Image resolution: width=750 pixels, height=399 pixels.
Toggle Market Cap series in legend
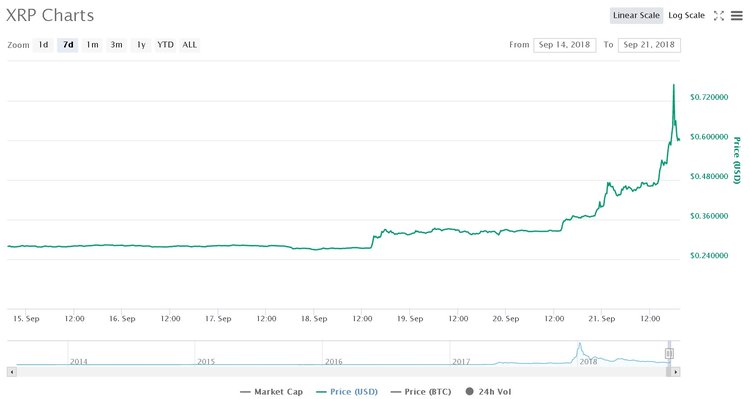coord(272,392)
